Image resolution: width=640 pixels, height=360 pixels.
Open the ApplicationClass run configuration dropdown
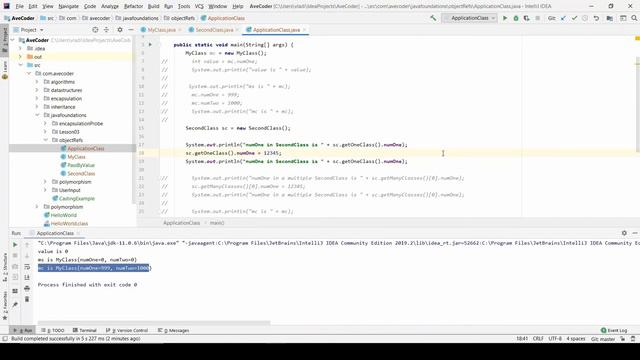tap(470, 18)
